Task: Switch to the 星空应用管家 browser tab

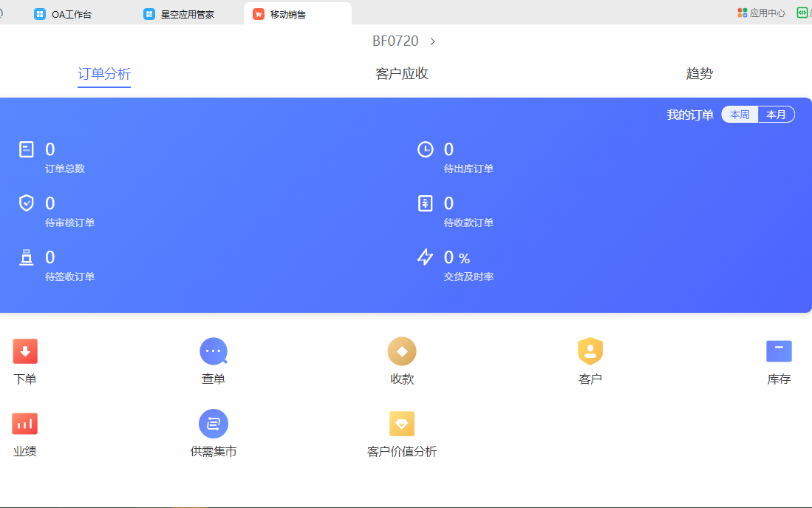Action: 187,14
